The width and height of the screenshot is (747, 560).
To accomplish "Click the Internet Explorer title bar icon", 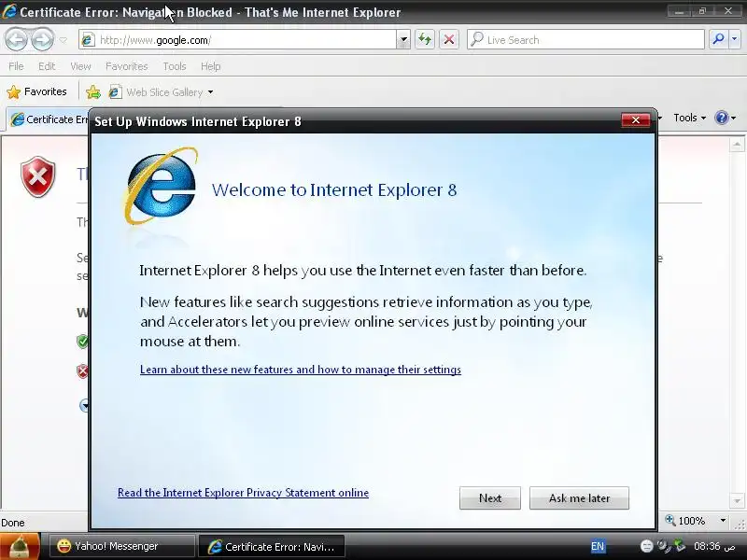I will pos(9,11).
